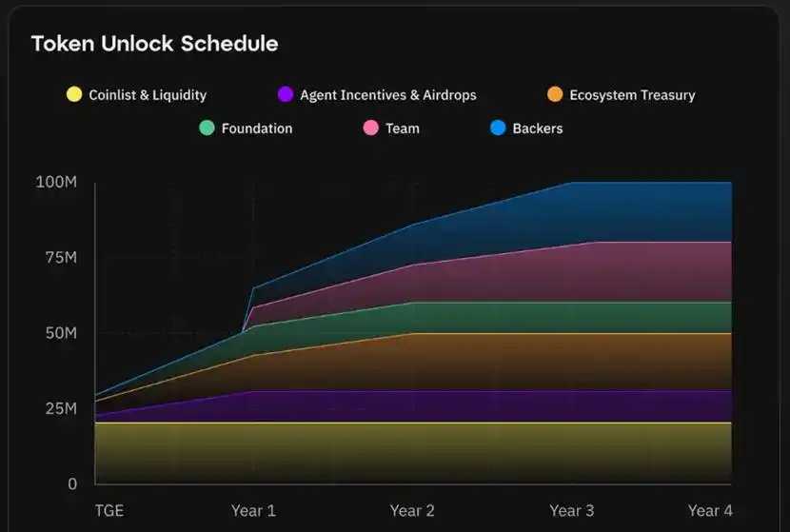This screenshot has height=532, width=790.
Task: Click the purple Agent Incentives & Airdrops dot
Action: pos(285,94)
